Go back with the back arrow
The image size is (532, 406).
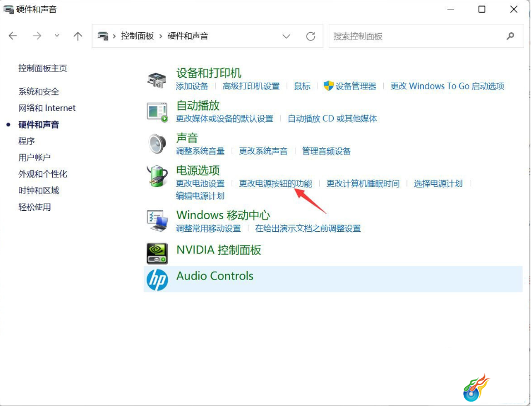pyautogui.click(x=13, y=36)
